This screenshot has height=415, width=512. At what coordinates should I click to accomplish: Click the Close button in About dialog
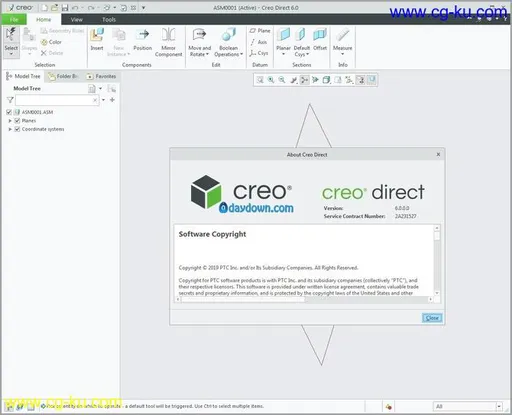(x=432, y=318)
